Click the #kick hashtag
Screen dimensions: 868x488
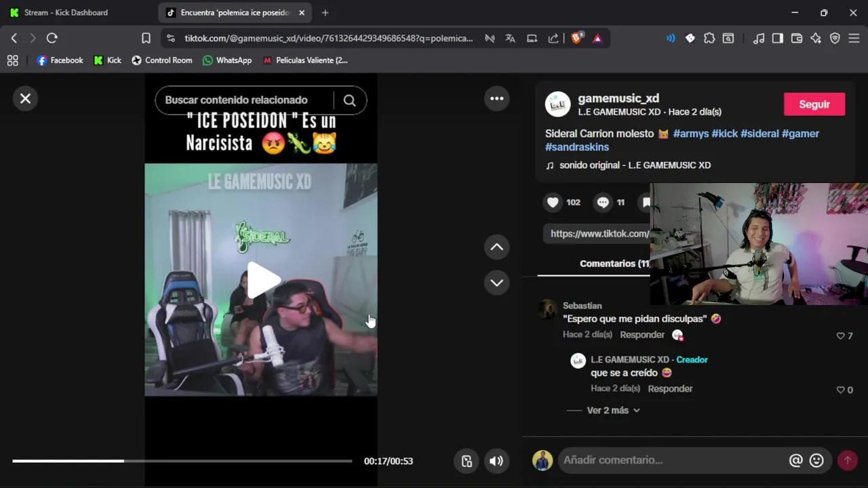(724, 134)
